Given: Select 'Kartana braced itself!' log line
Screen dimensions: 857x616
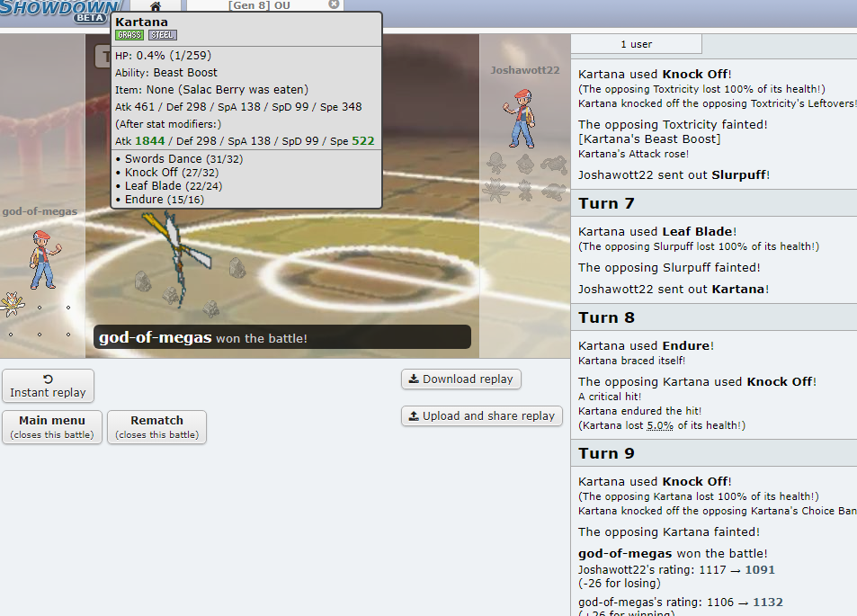Looking at the screenshot, I should pyautogui.click(x=632, y=361).
